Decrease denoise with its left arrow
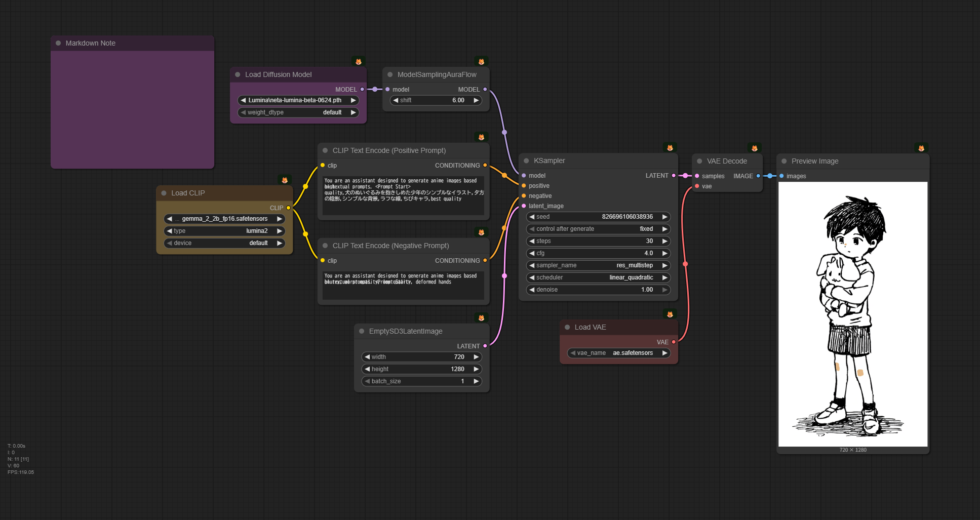The image size is (980, 520). pyautogui.click(x=532, y=290)
